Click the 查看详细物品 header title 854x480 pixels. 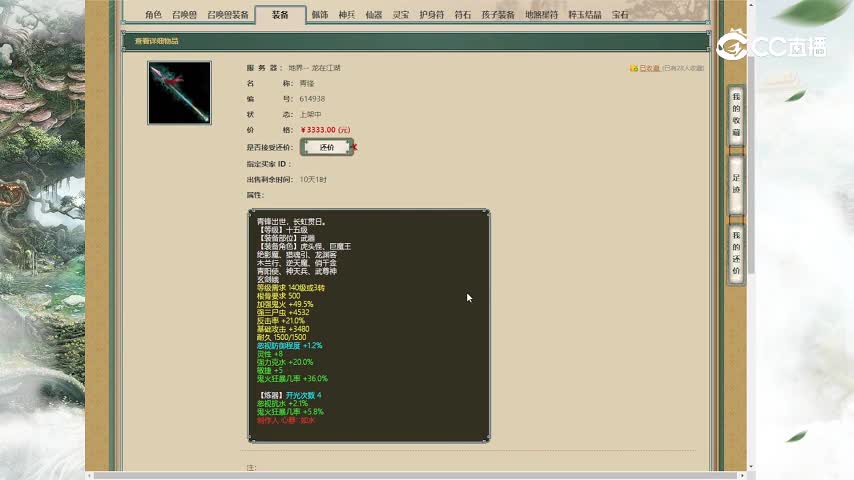point(157,41)
